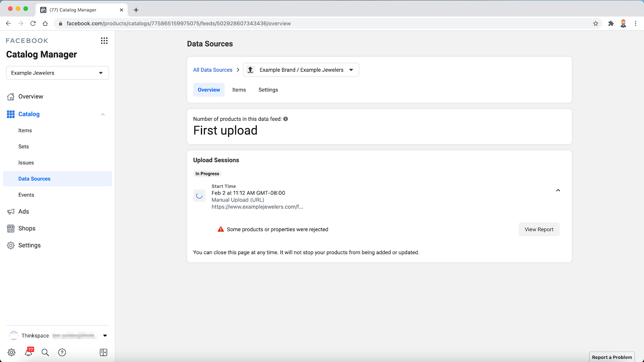
Task: Click the FACEBOOK logo text
Action: pos(27,41)
